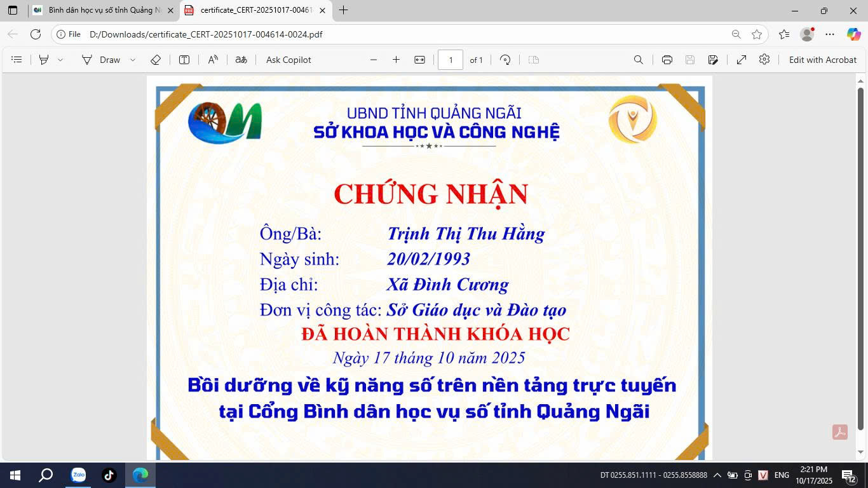This screenshot has height=488, width=868.
Task: Switch to Bình dân học vụ số tab
Action: pos(102,10)
